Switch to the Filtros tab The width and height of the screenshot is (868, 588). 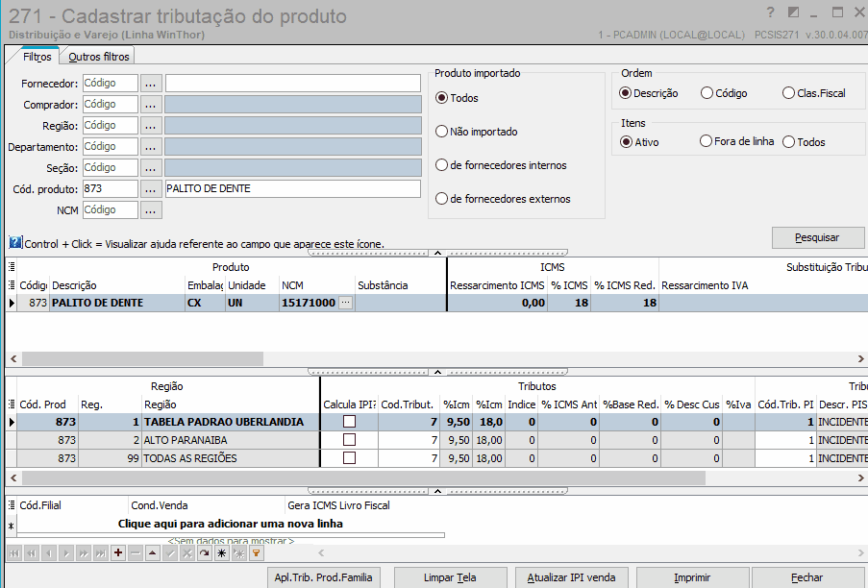click(37, 57)
